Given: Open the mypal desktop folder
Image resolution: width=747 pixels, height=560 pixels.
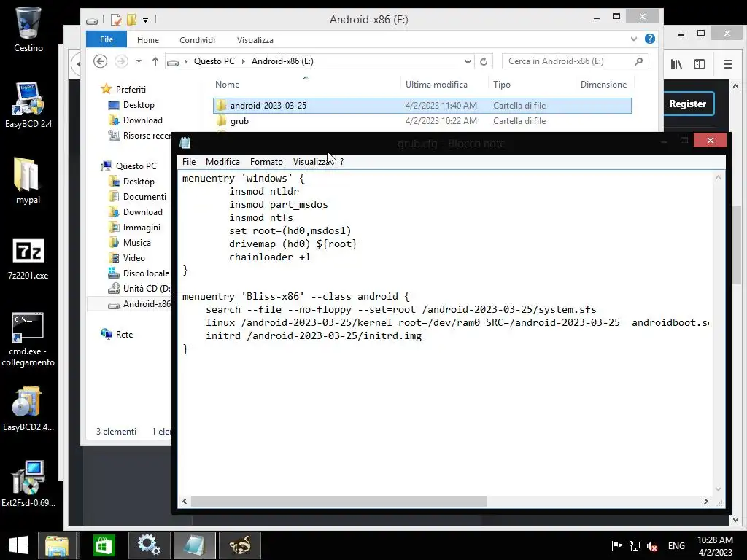Looking at the screenshot, I should [28, 181].
